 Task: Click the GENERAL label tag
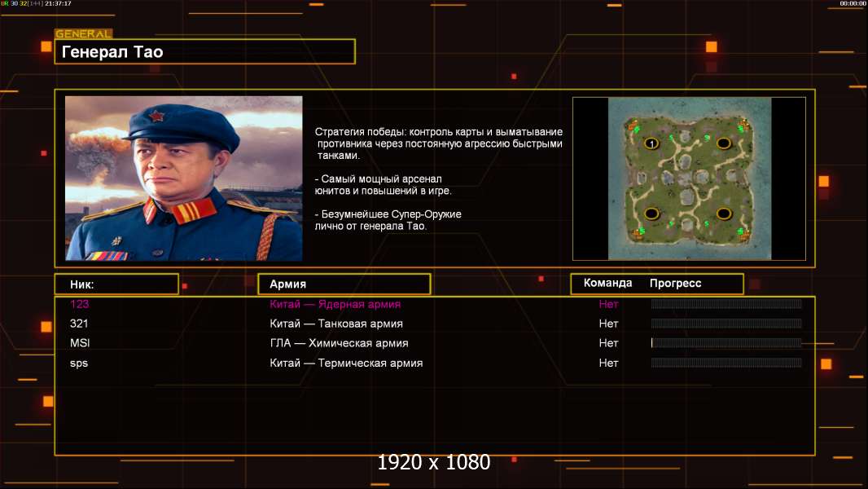pos(84,33)
